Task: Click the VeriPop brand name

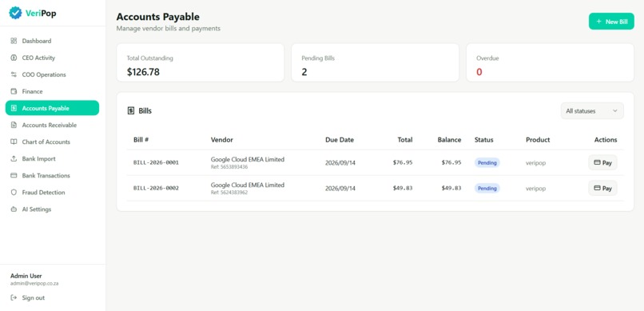Action: 41,13
